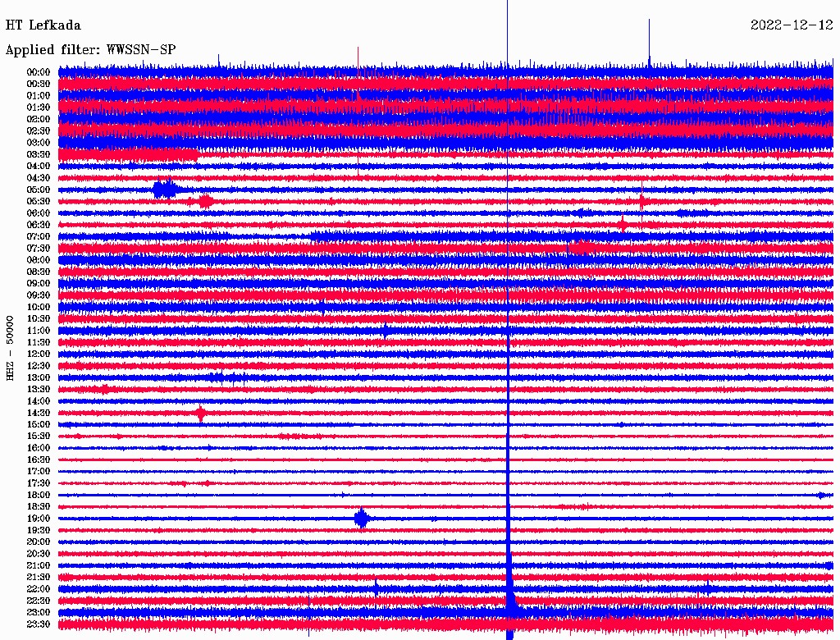This screenshot has width=840, height=640.
Task: Click the 03:00 time label
Action: click(39, 143)
